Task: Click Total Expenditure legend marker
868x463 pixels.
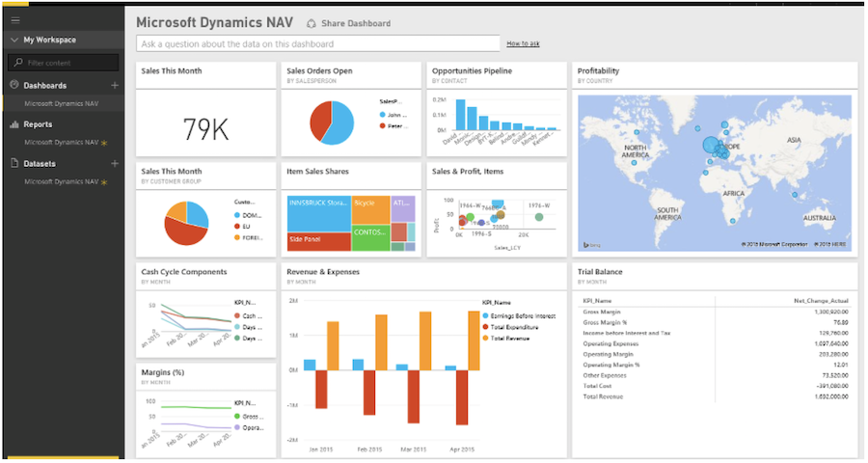Action: pyautogui.click(x=485, y=327)
